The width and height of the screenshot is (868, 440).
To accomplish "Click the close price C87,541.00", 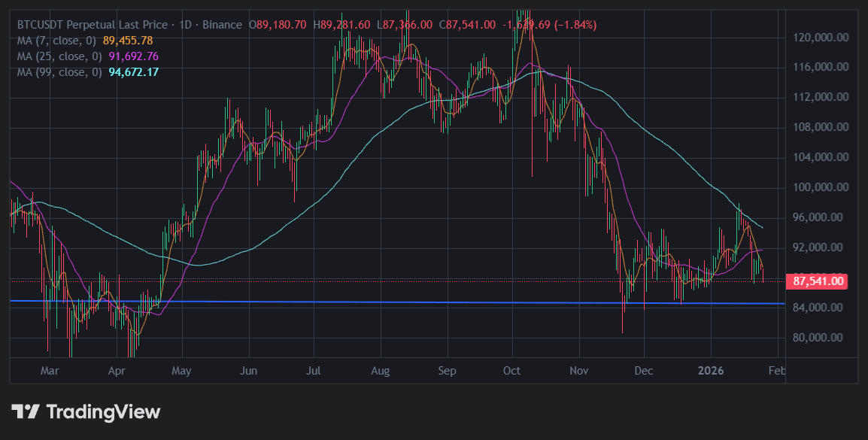I will (467, 25).
